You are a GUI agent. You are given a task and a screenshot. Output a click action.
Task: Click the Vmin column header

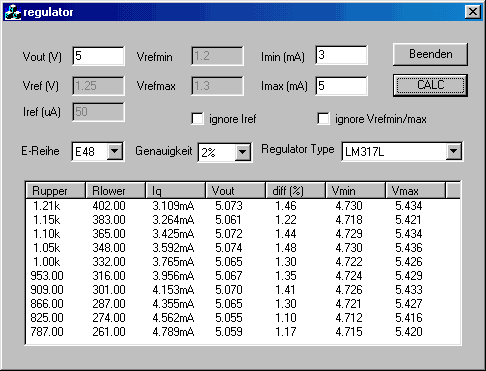click(x=356, y=191)
